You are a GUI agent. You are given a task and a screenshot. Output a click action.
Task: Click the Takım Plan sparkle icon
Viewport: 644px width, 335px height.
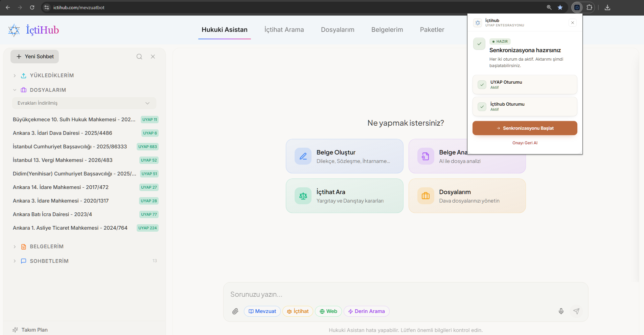[15, 330]
